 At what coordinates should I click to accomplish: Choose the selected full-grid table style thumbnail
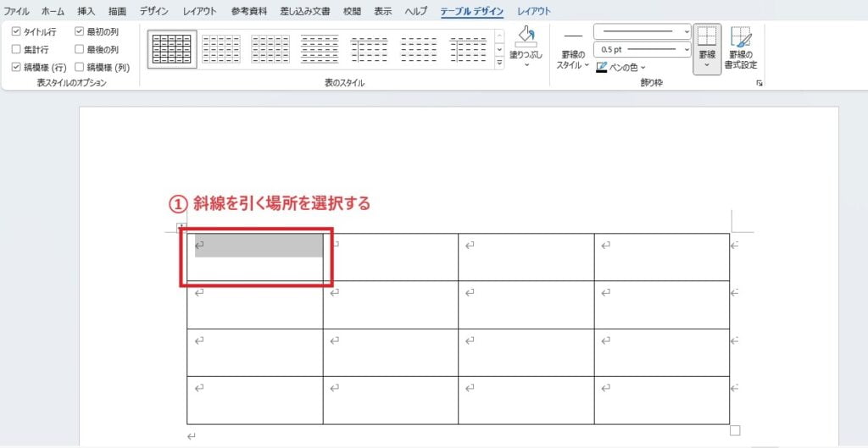tap(171, 49)
